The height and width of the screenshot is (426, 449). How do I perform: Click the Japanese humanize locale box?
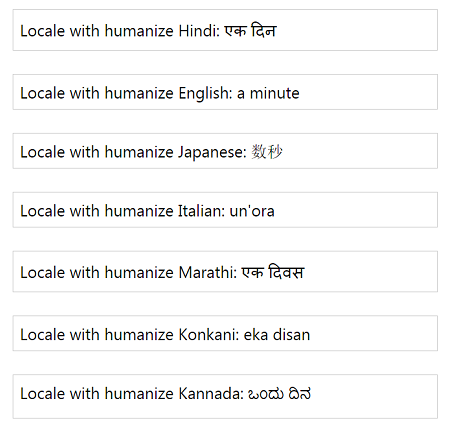(x=225, y=151)
